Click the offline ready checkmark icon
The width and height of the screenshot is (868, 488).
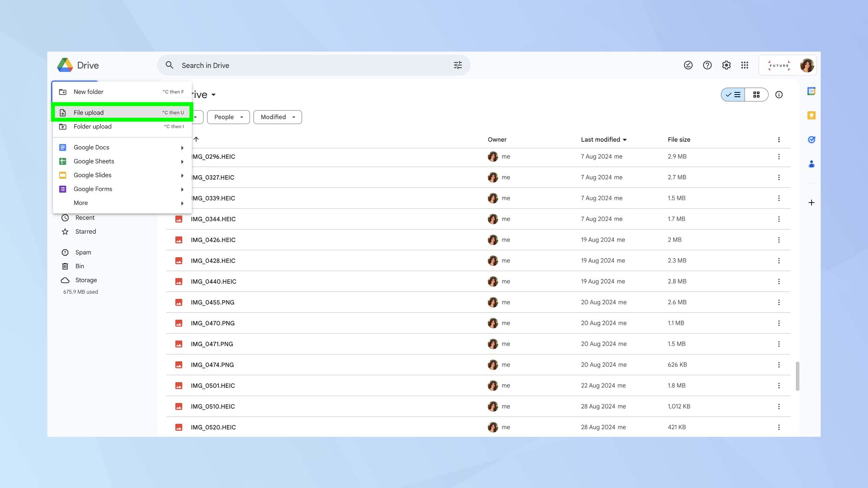[688, 65]
